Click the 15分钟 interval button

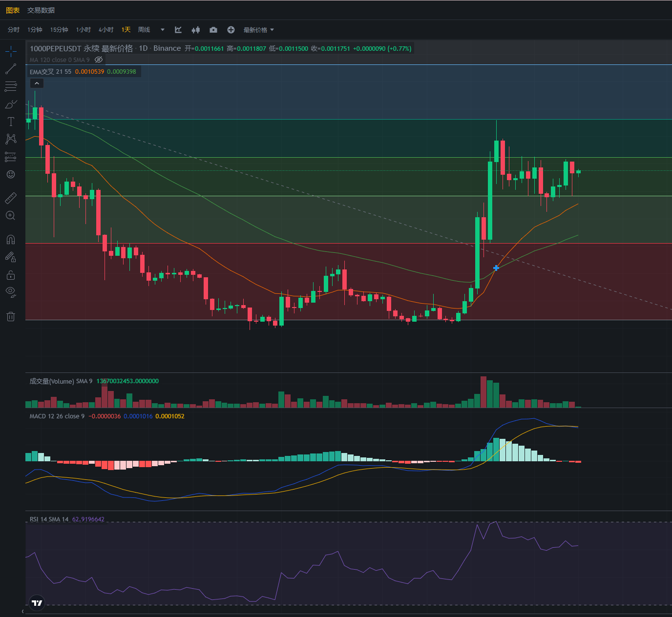pyautogui.click(x=59, y=30)
